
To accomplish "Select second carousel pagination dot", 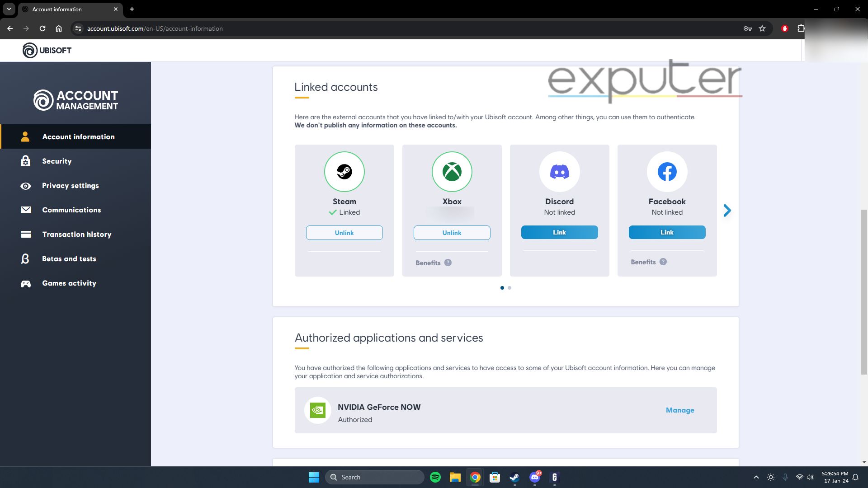I will (x=509, y=287).
